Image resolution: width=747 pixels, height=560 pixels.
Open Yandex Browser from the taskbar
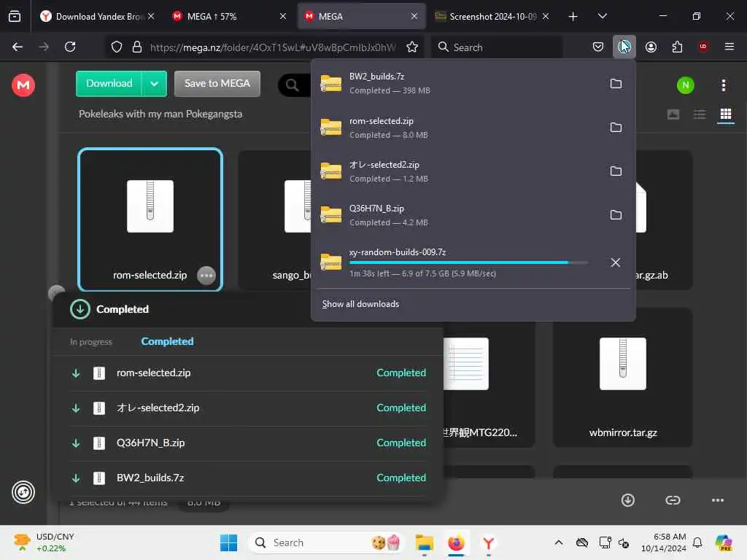[488, 542]
